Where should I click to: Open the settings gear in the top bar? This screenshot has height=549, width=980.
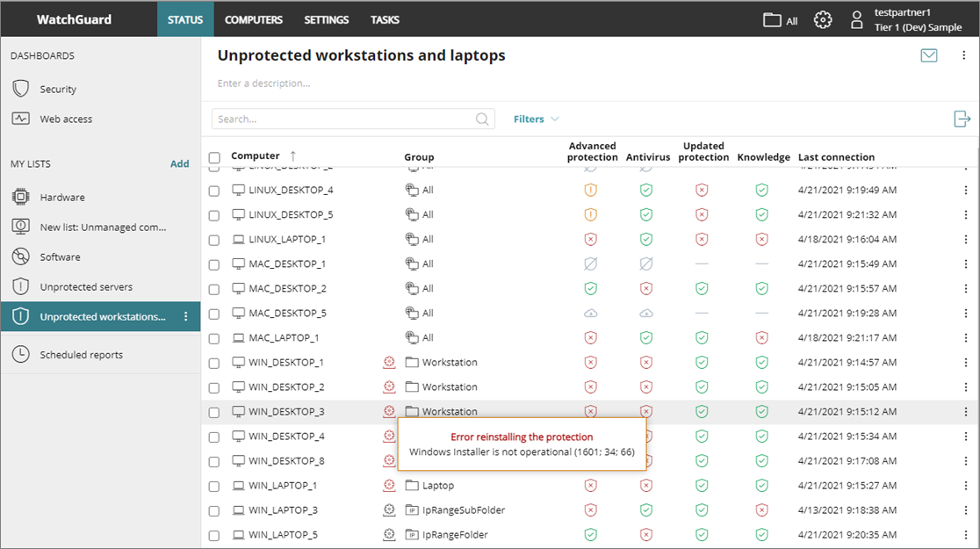tap(823, 19)
